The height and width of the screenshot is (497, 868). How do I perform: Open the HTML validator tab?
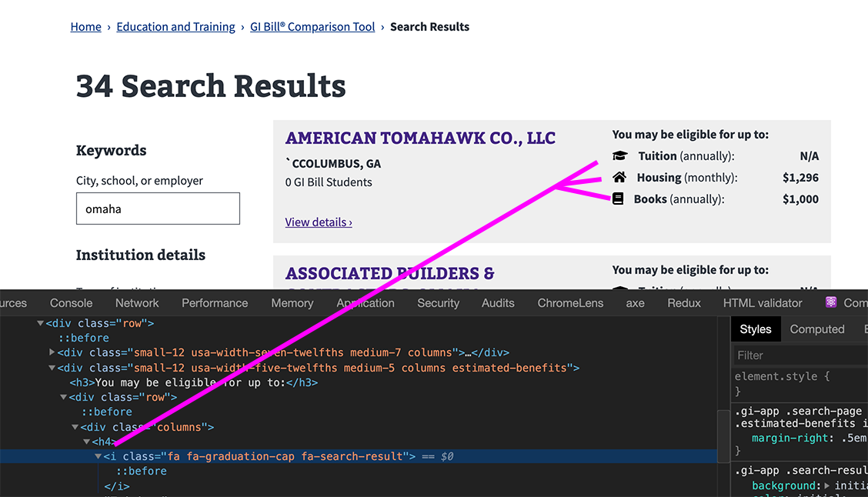[x=763, y=302]
